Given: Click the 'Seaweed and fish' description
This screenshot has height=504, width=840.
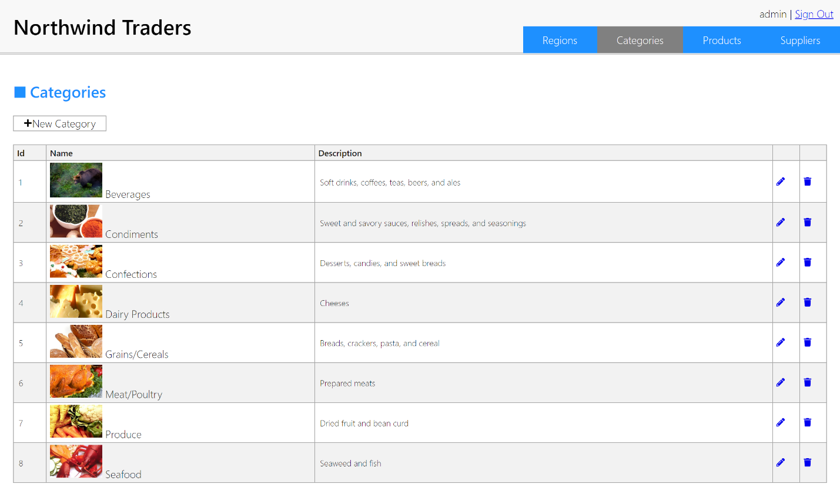Looking at the screenshot, I should pos(351,463).
